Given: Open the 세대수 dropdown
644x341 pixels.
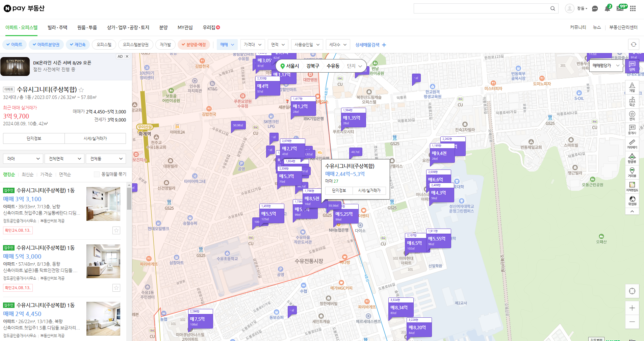Looking at the screenshot, I should [338, 45].
